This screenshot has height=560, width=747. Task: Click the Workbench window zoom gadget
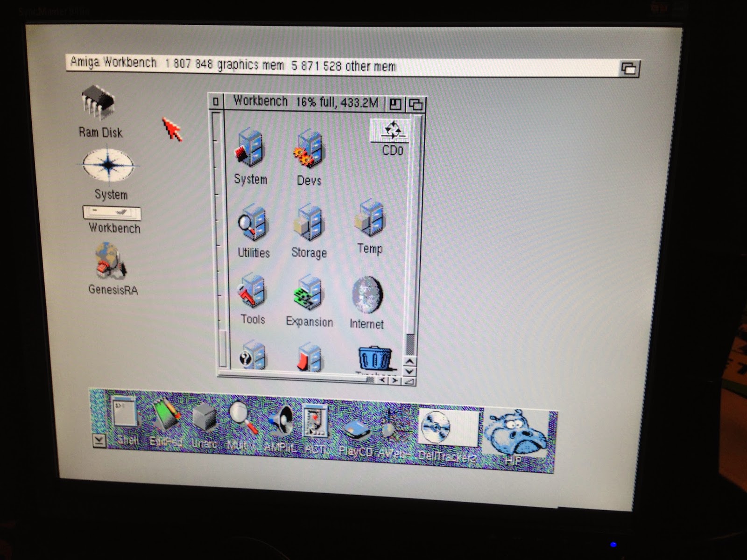(x=395, y=104)
